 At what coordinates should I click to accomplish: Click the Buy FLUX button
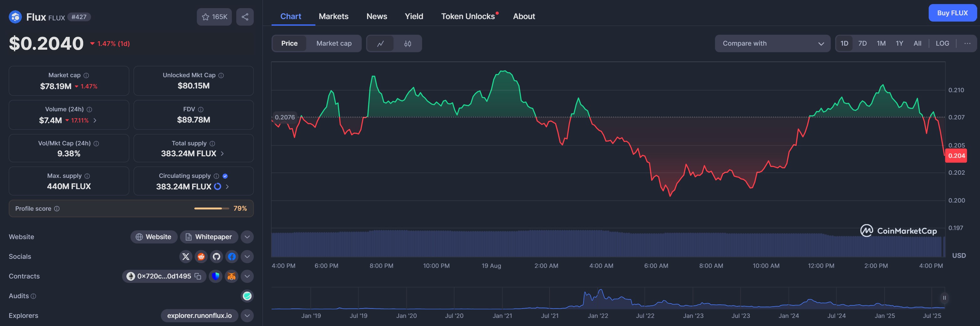tap(952, 13)
